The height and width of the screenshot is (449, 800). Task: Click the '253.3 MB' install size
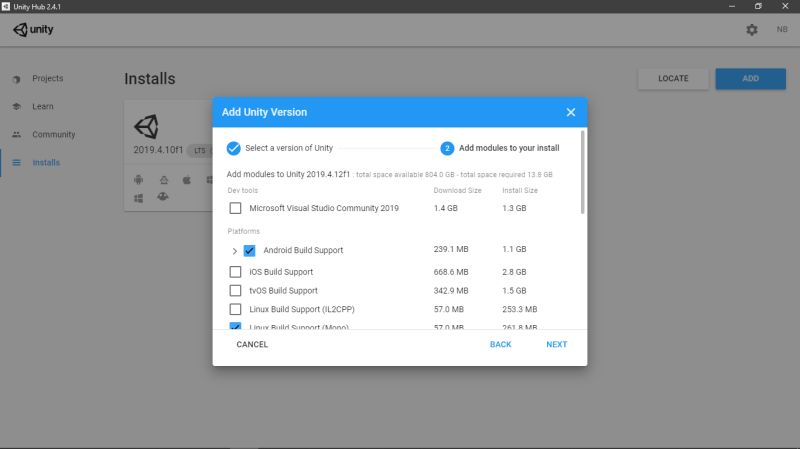tap(519, 309)
